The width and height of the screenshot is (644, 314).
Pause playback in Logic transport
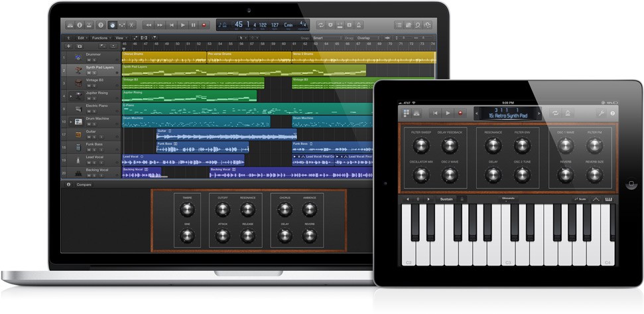(193, 25)
